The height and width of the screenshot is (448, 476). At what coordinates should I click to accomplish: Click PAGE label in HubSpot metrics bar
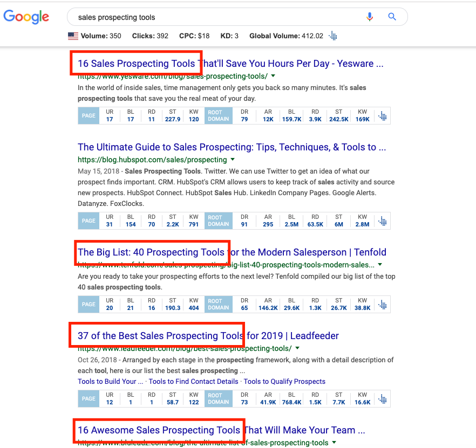89,221
